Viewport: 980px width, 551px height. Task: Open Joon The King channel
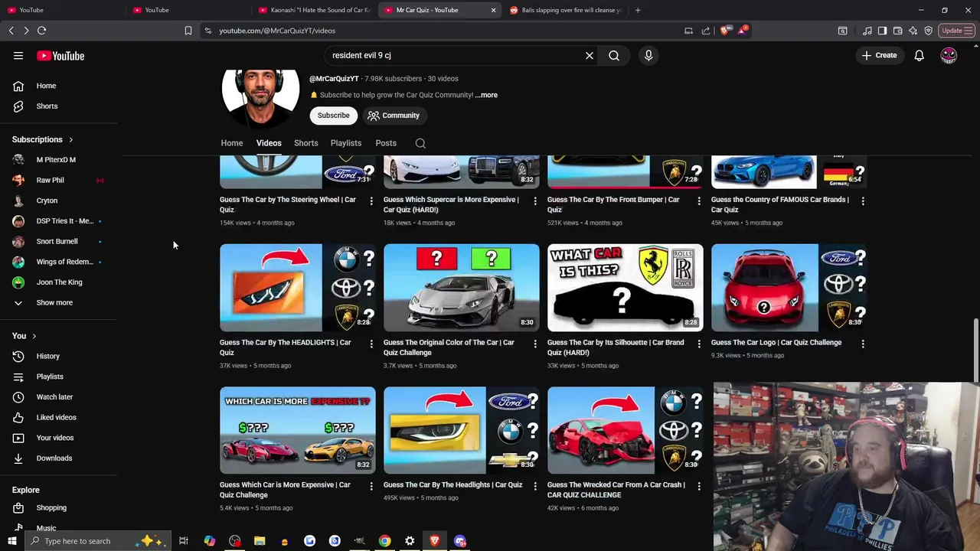(x=59, y=282)
